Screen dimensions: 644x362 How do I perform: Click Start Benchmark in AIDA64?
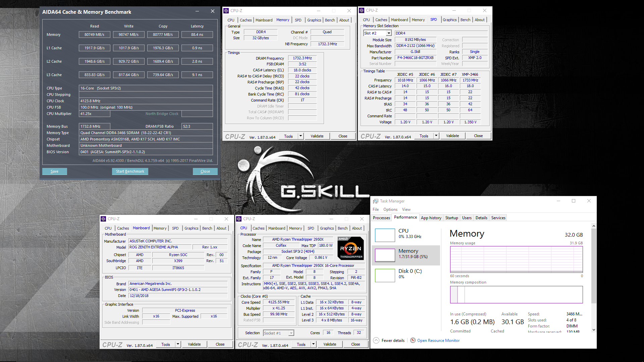click(130, 171)
